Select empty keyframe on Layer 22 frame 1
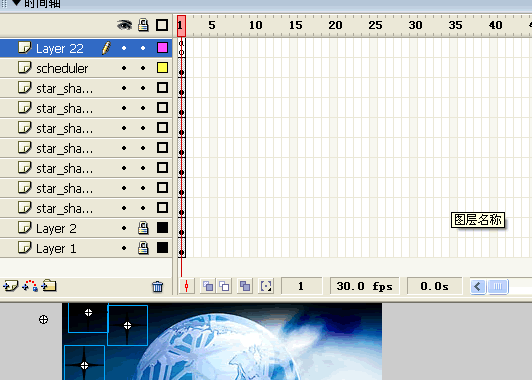Screen dimensions: 532x380 tap(182, 48)
